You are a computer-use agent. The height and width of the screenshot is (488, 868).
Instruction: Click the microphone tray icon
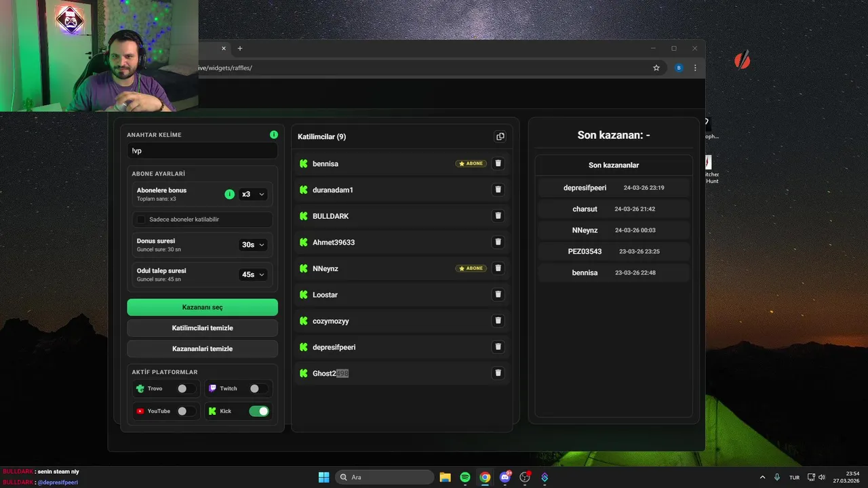pos(777,477)
